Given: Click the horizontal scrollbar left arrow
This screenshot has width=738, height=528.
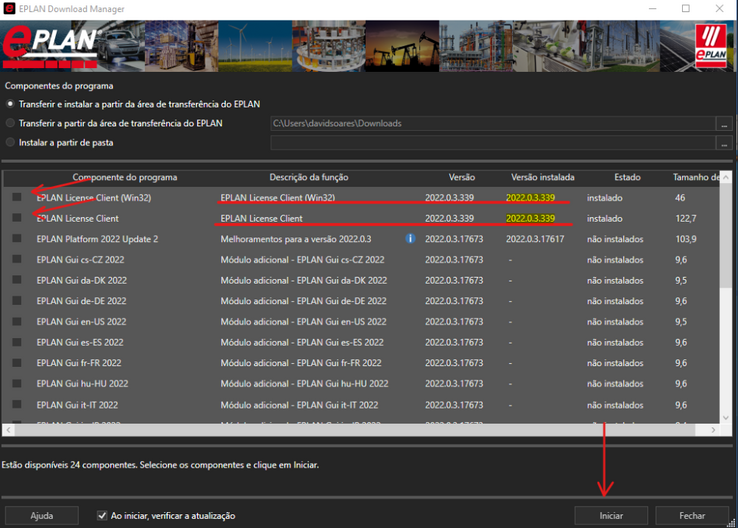Looking at the screenshot, I should click(8, 430).
